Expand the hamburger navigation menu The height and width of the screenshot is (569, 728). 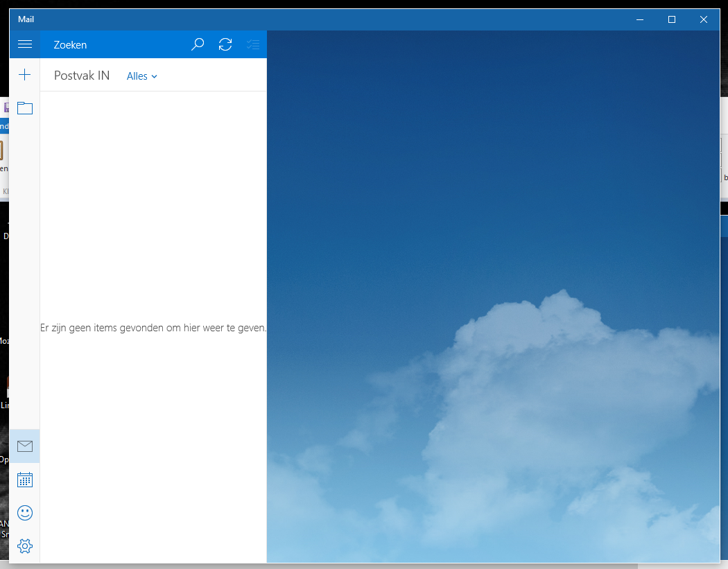pos(25,44)
